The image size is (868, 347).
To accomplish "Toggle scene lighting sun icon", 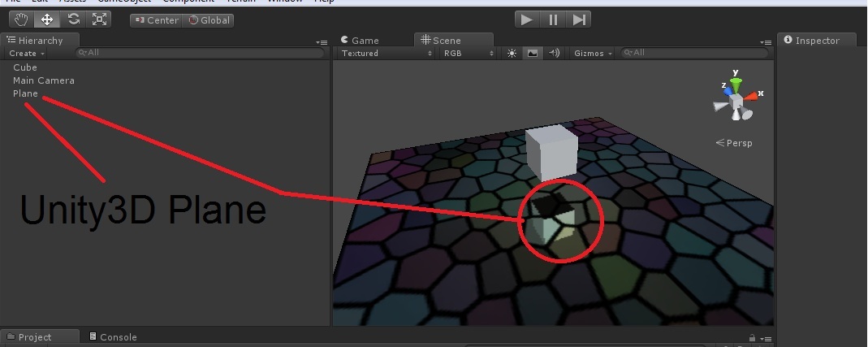I will click(x=512, y=53).
